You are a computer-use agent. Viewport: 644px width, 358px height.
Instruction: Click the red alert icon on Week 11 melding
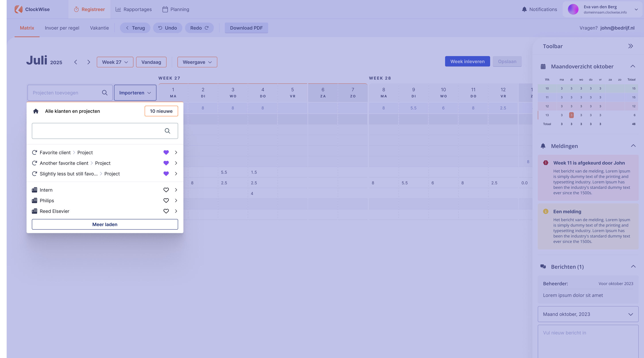point(546,163)
